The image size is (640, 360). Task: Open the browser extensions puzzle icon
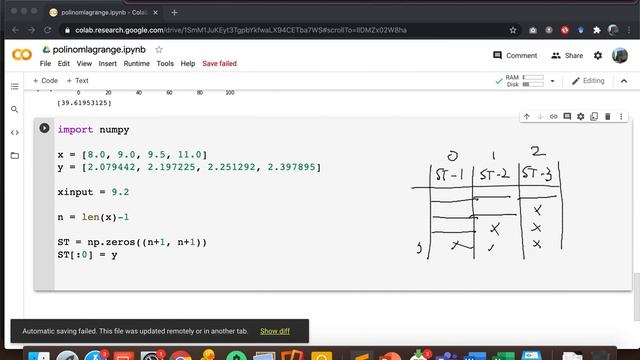[x=597, y=30]
